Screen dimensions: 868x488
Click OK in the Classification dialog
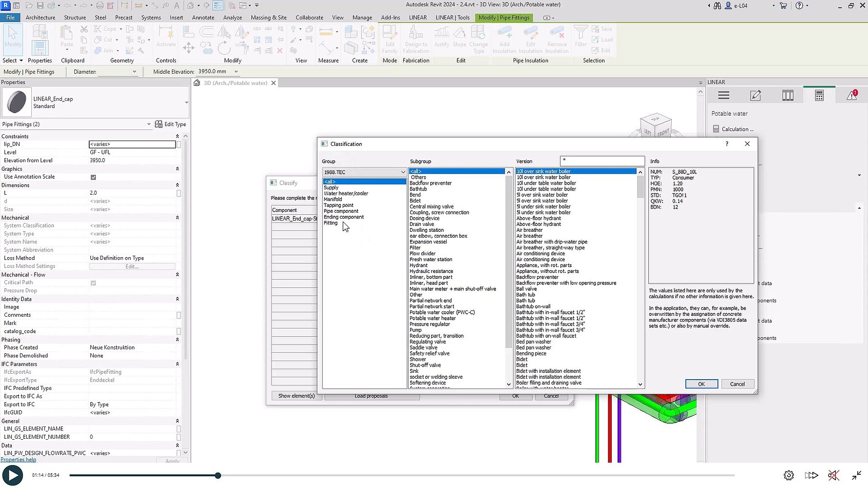click(701, 384)
